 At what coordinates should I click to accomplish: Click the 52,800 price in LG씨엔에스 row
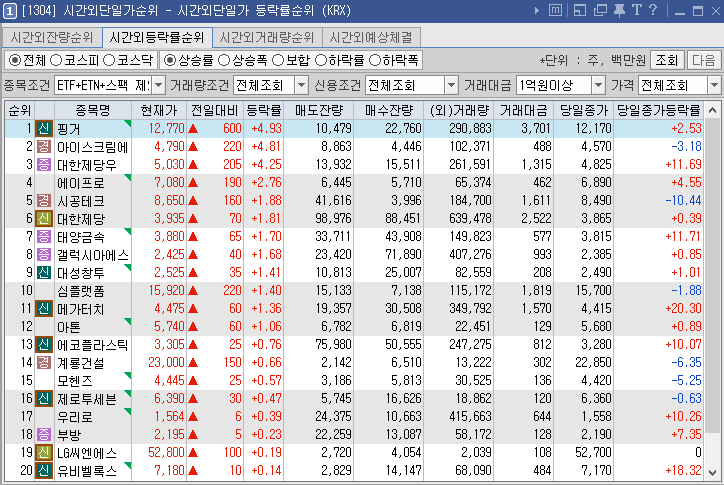(x=166, y=453)
